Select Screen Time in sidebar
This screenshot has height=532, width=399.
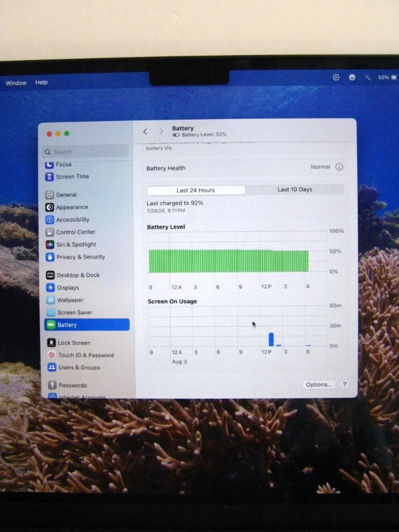point(73,176)
